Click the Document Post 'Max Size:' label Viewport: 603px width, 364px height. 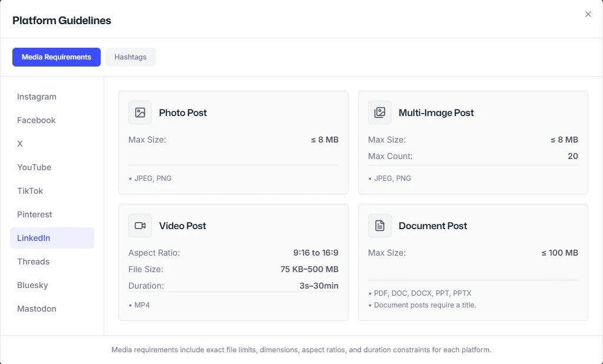(x=387, y=253)
